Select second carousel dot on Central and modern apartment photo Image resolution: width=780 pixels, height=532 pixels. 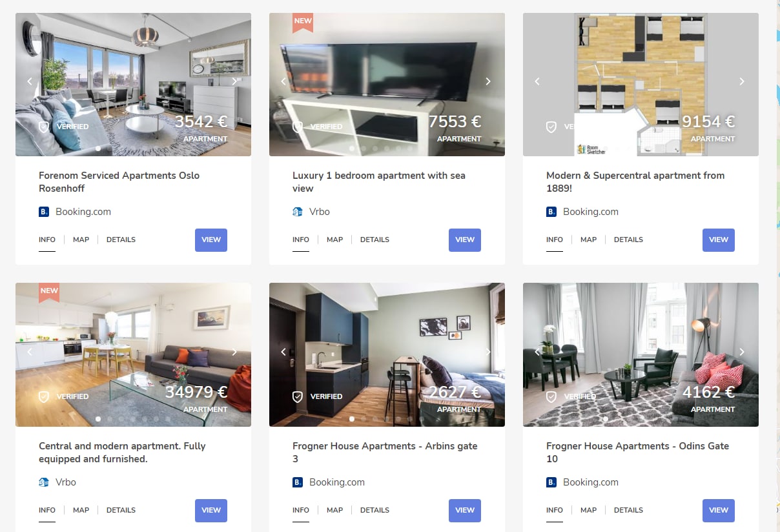pyautogui.click(x=110, y=419)
